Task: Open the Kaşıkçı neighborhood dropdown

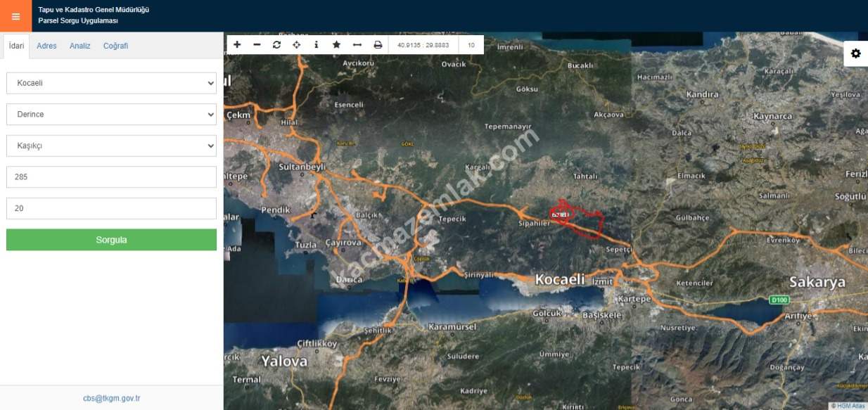Action: [111, 146]
